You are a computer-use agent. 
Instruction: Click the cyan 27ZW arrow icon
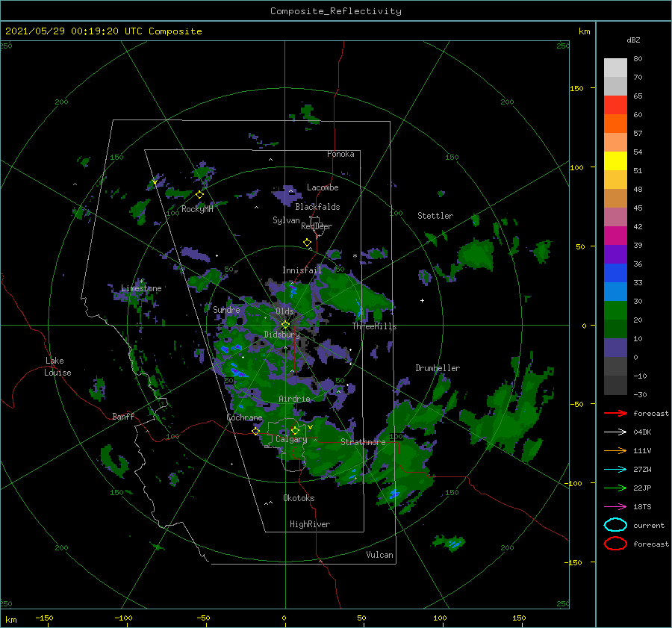[615, 469]
